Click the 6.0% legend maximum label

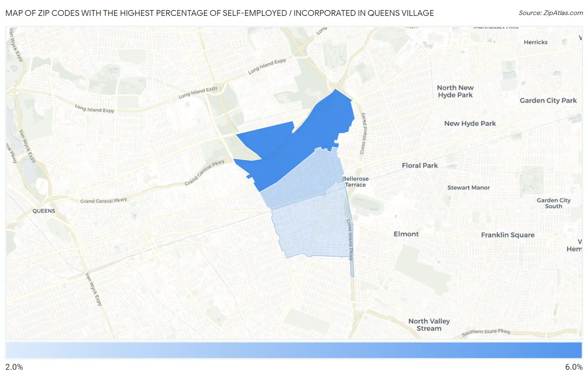click(574, 367)
